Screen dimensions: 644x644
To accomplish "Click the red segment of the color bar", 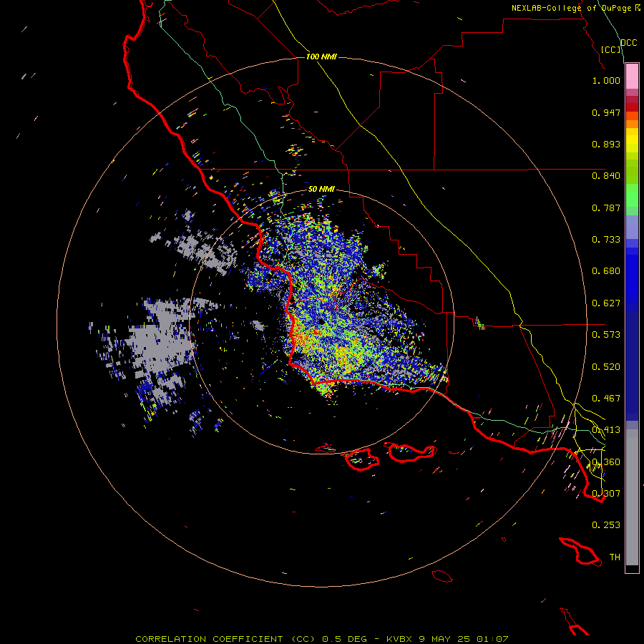I will point(632,107).
